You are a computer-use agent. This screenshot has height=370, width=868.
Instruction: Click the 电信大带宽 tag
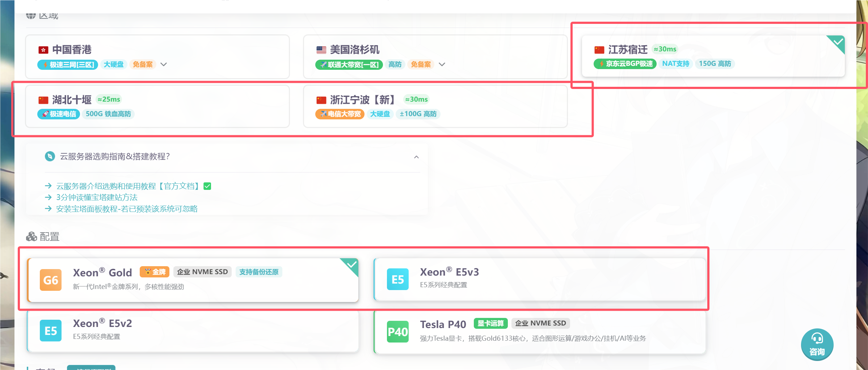[x=340, y=114]
